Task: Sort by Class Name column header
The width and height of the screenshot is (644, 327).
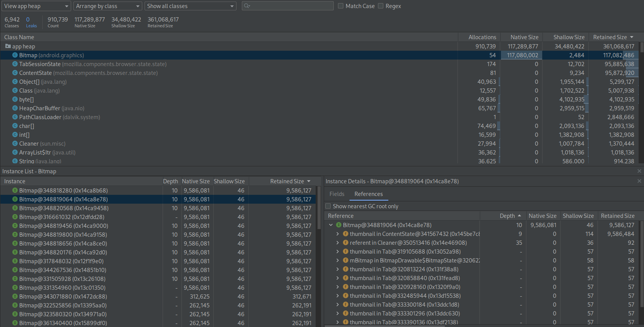Action: (x=229, y=37)
